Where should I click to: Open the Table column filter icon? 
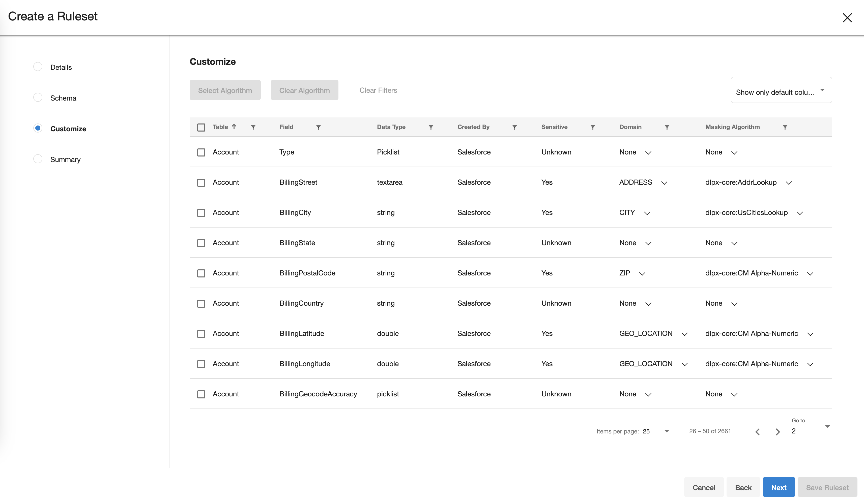click(253, 127)
